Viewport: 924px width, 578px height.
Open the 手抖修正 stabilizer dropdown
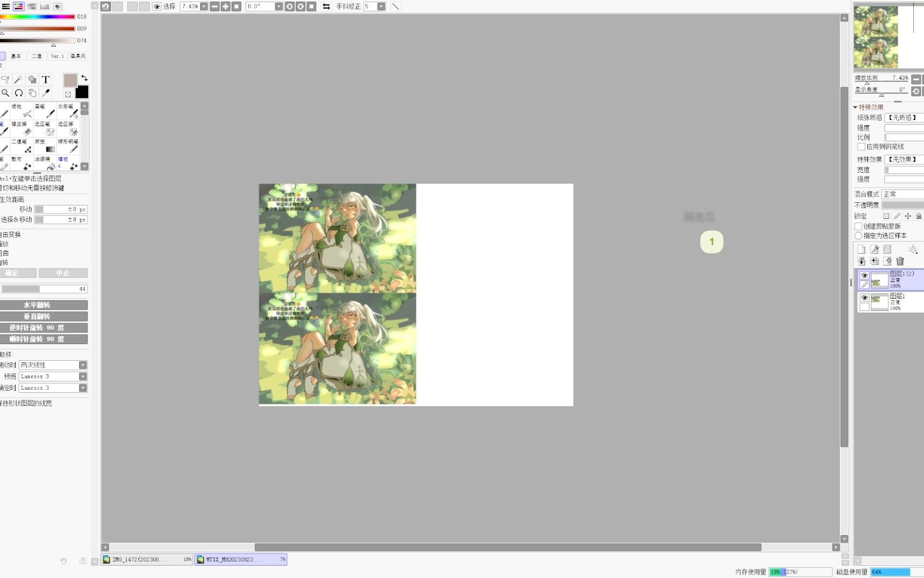(381, 6)
